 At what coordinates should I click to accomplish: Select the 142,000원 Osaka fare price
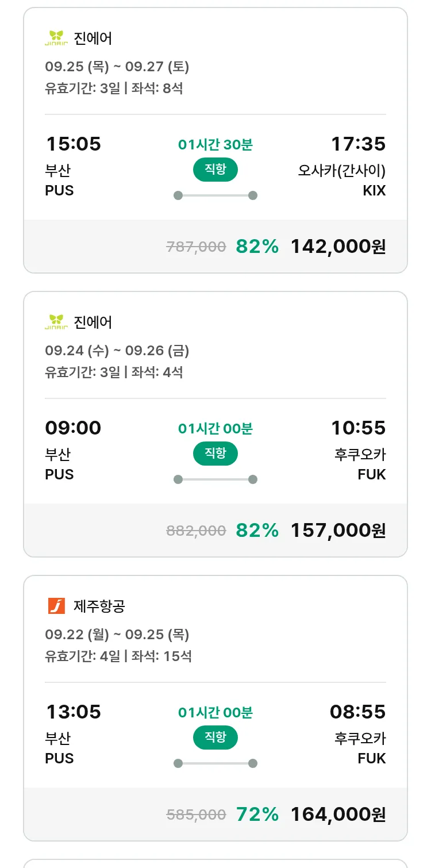pos(338,247)
